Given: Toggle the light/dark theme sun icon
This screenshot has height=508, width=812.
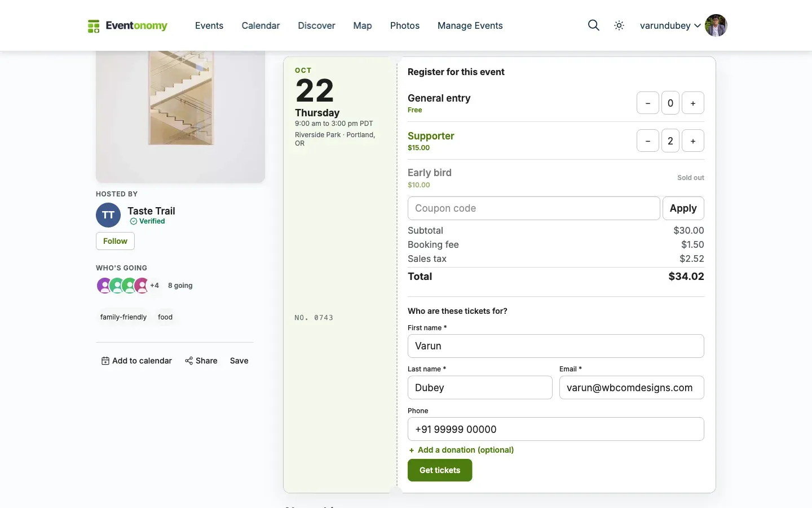Looking at the screenshot, I should [x=619, y=25].
